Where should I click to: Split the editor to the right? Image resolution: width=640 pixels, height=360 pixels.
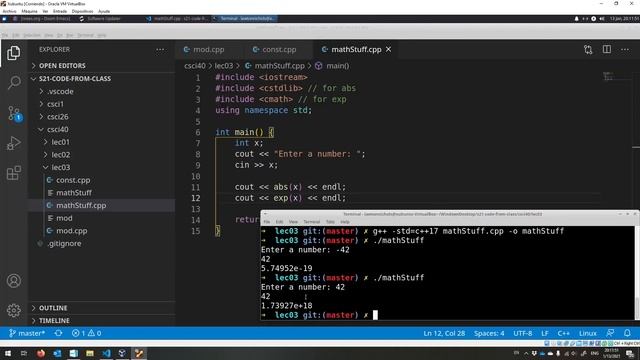pyautogui.click(x=607, y=49)
